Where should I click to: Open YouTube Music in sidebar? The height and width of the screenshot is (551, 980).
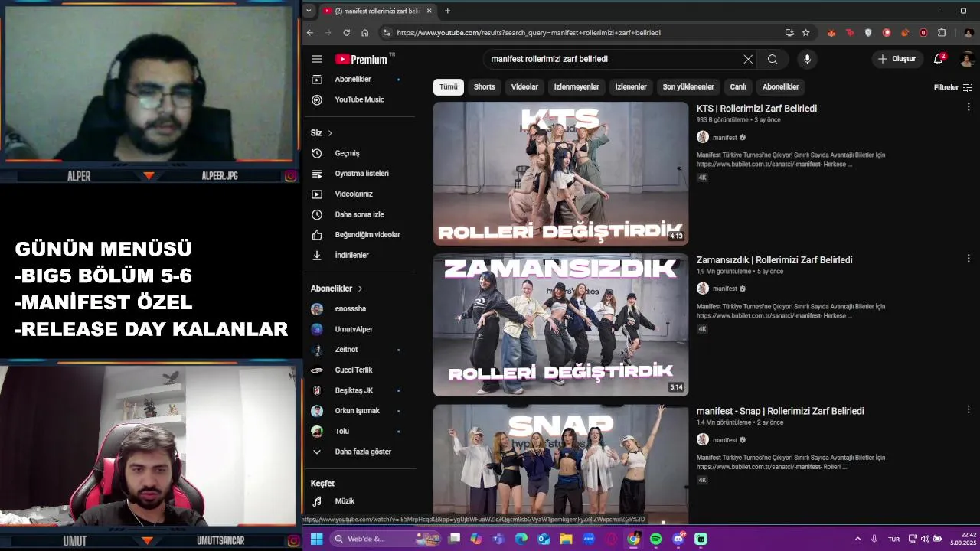pos(358,99)
